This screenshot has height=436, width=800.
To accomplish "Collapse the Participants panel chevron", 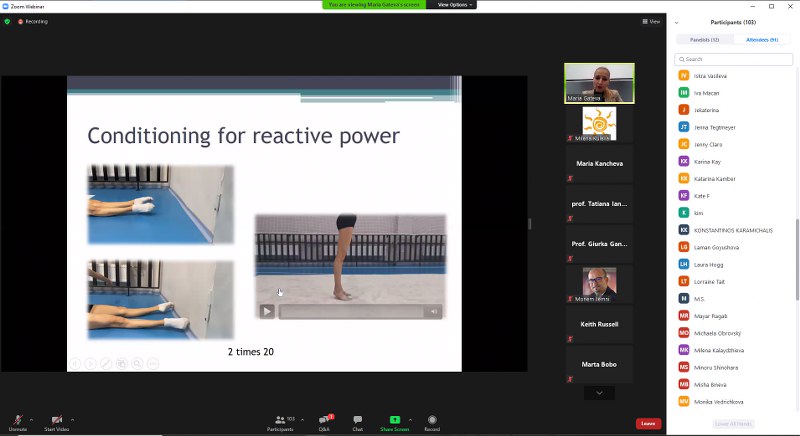I will [677, 22].
